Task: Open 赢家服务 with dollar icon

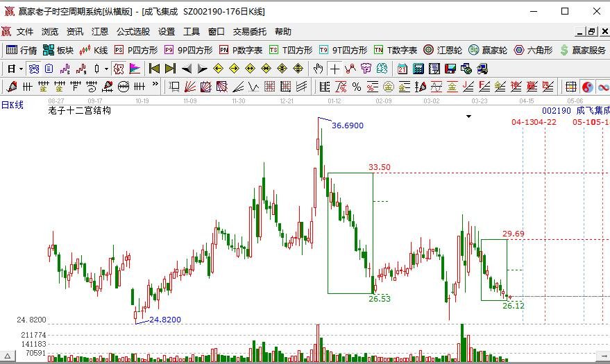Action: [x=583, y=50]
